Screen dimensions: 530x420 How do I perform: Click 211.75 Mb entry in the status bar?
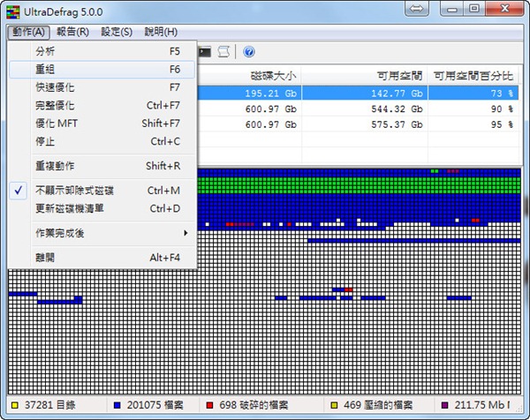(482, 405)
